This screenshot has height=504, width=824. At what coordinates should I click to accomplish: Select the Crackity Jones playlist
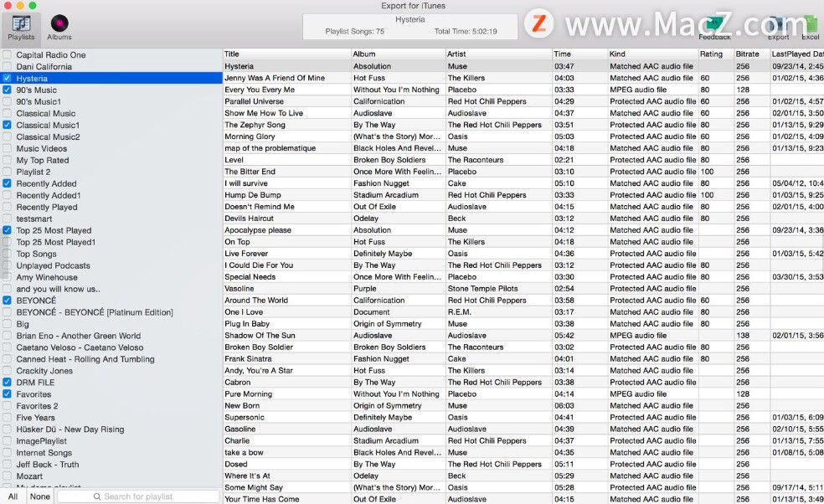(x=44, y=371)
